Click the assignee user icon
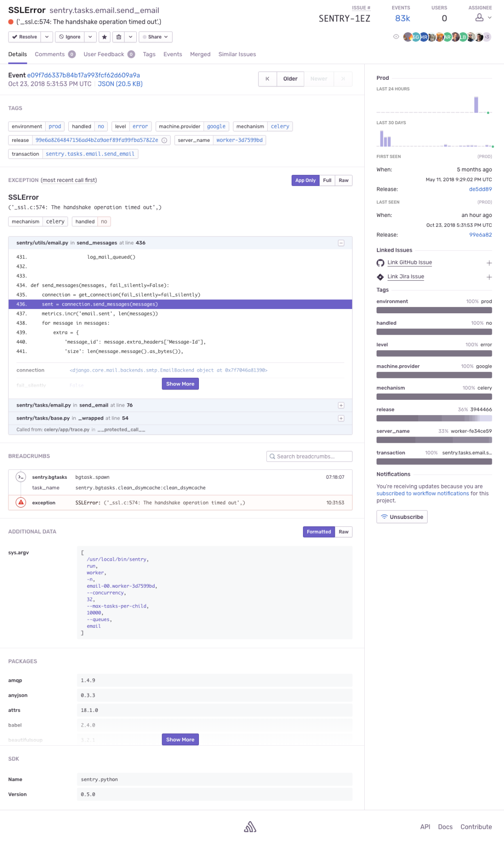This screenshot has width=504, height=844. pyautogui.click(x=480, y=18)
